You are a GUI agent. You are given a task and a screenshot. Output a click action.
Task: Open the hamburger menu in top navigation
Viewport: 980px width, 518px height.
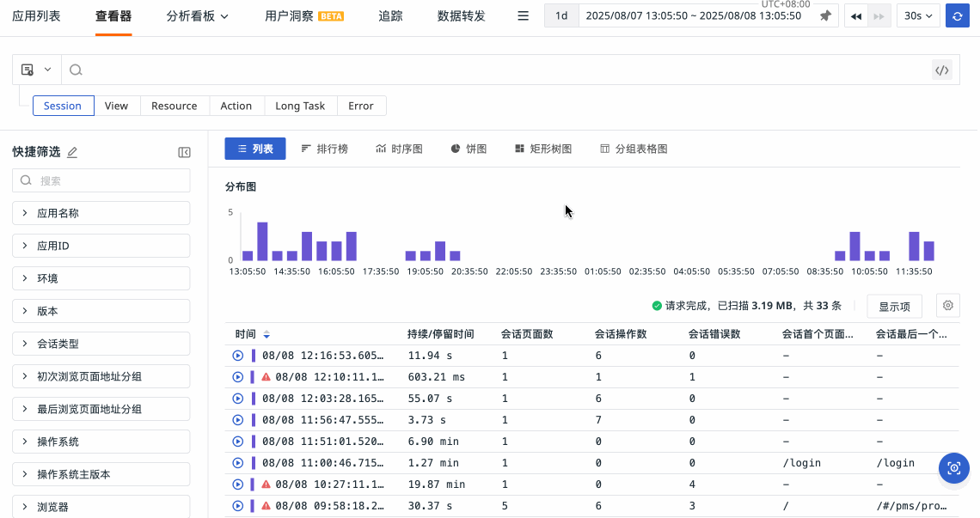(x=523, y=15)
